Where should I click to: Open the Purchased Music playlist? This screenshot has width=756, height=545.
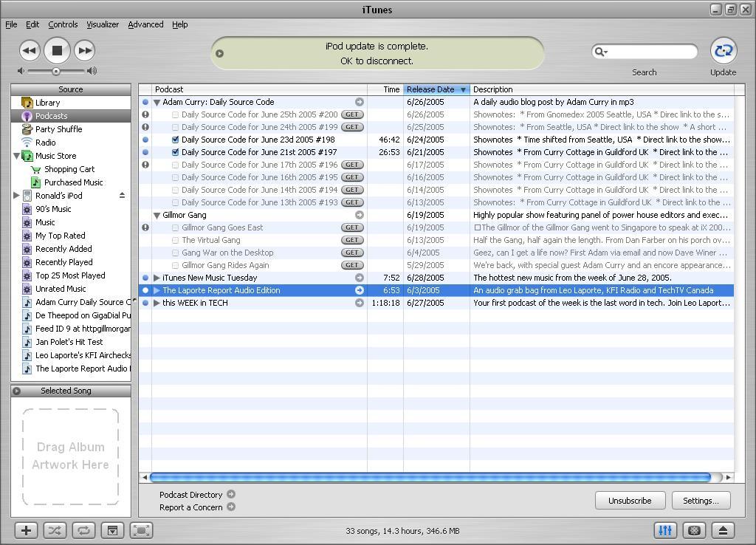[73, 182]
